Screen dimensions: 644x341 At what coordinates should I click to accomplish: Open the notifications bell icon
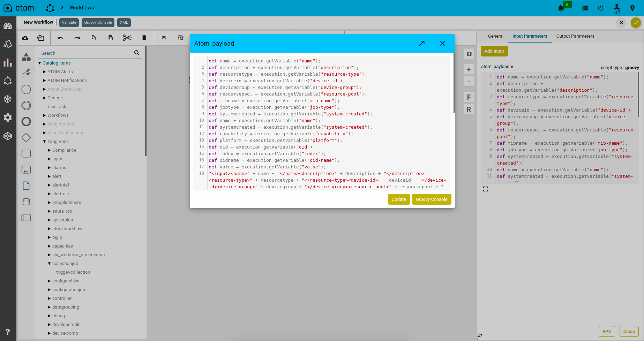(x=561, y=8)
